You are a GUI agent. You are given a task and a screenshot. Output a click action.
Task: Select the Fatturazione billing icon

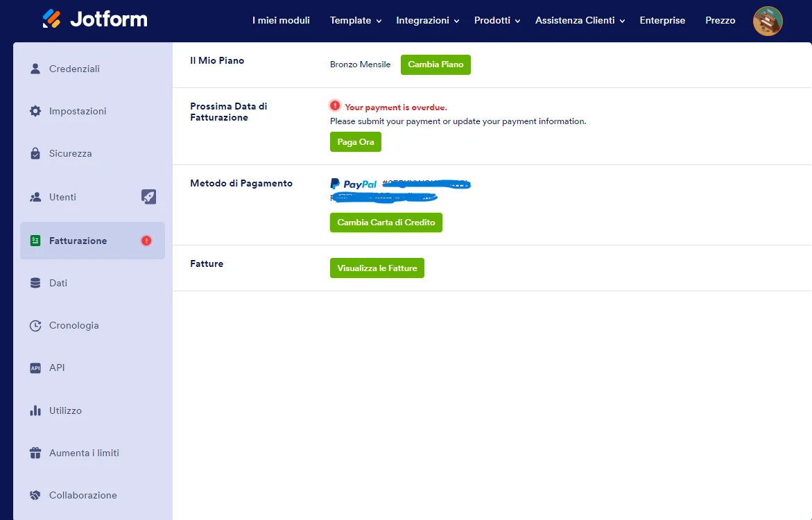pos(35,240)
